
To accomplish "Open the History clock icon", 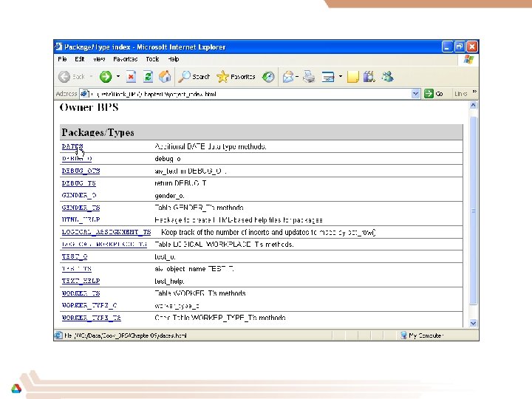I will point(268,77).
